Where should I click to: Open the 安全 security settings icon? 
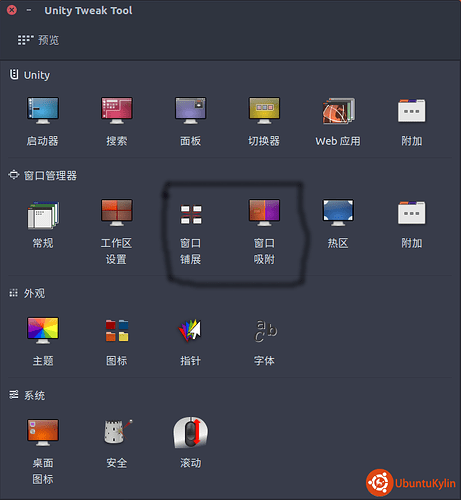click(x=117, y=432)
